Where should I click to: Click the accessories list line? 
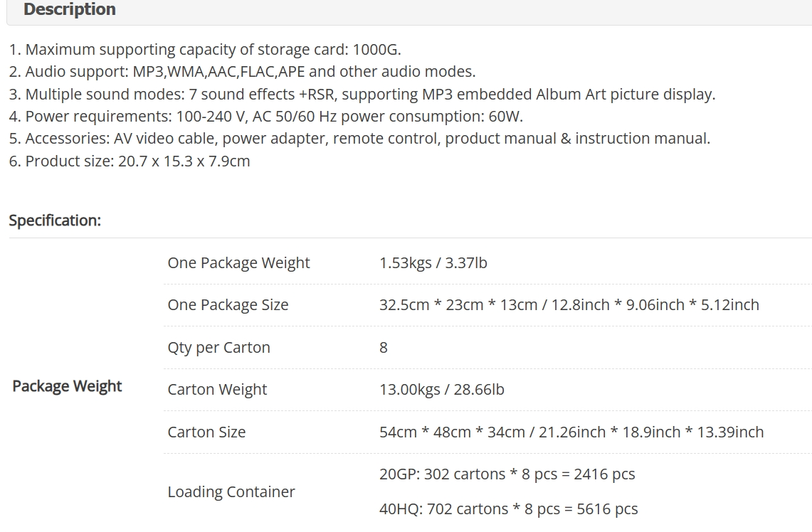pyautogui.click(x=359, y=139)
